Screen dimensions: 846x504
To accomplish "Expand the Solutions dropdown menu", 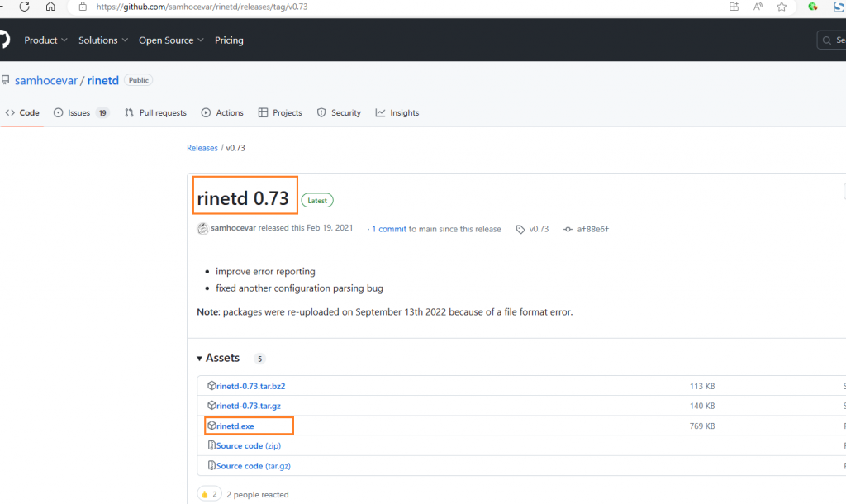I will click(103, 40).
